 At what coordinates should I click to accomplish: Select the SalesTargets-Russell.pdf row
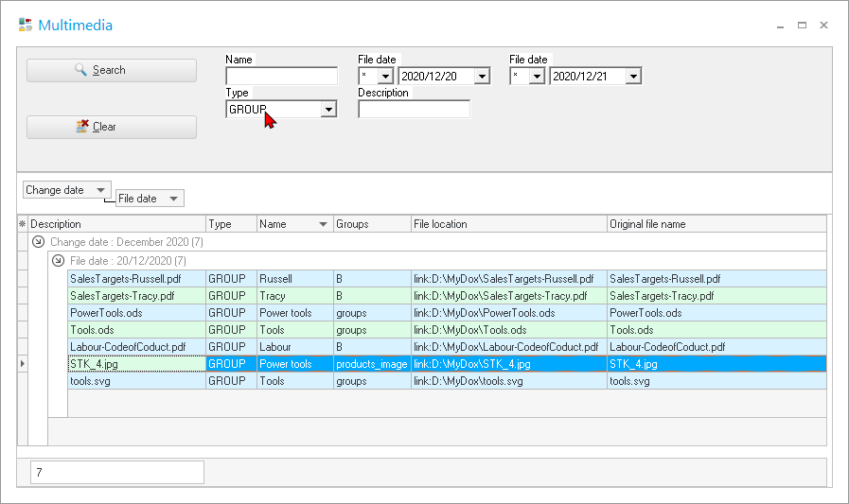coord(136,279)
